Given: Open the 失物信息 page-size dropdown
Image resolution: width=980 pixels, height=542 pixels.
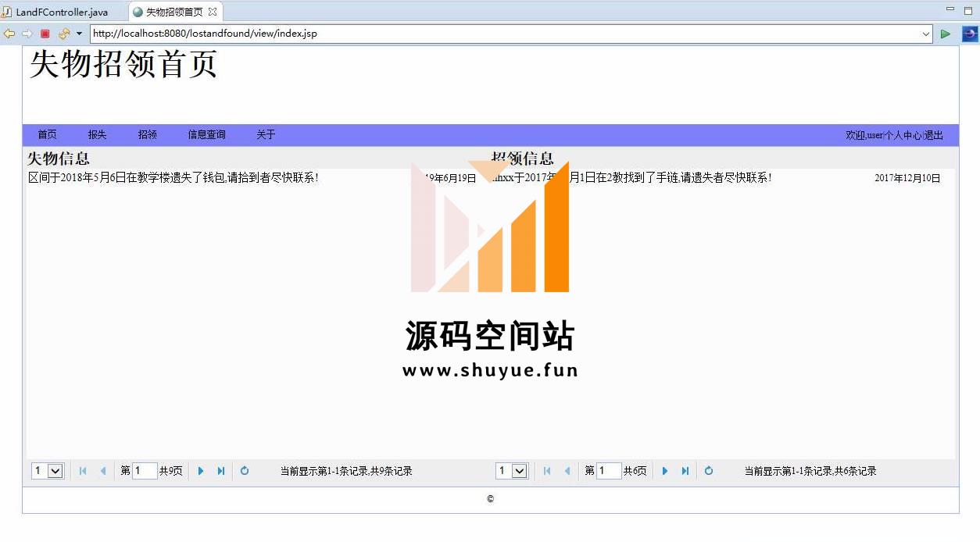Looking at the screenshot, I should coord(48,471).
